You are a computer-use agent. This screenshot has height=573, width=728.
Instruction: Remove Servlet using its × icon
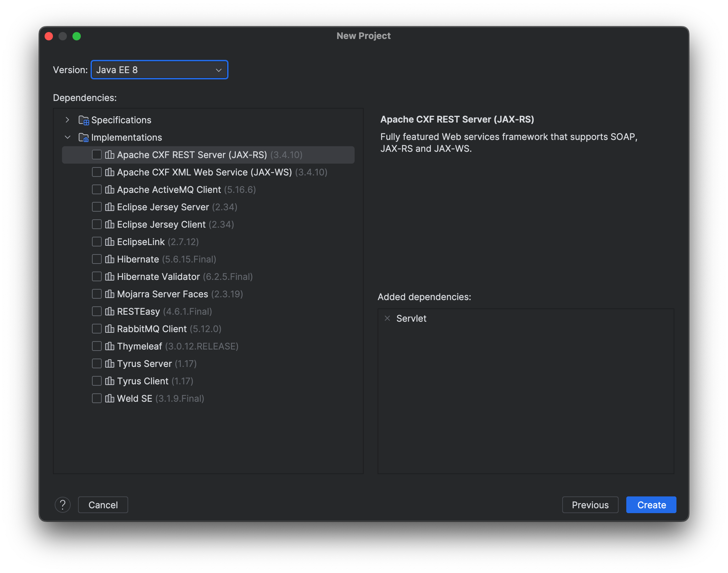coord(388,318)
